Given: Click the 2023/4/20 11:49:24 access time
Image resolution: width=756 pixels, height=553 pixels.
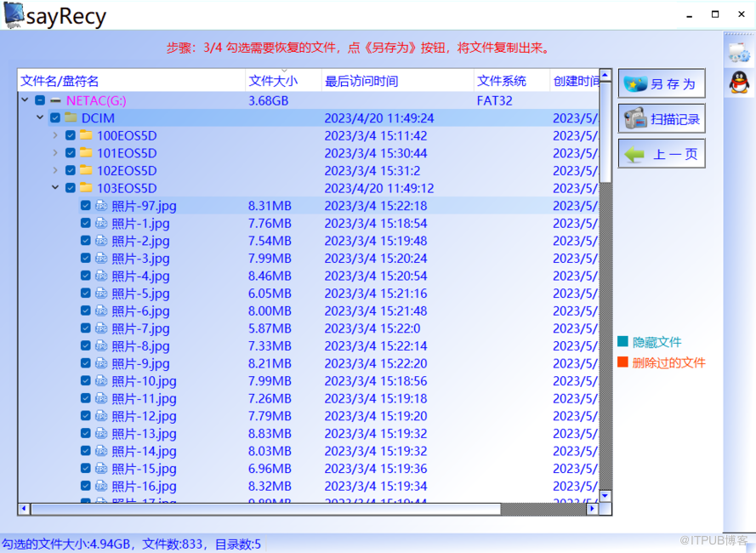Looking at the screenshot, I should (x=379, y=117).
